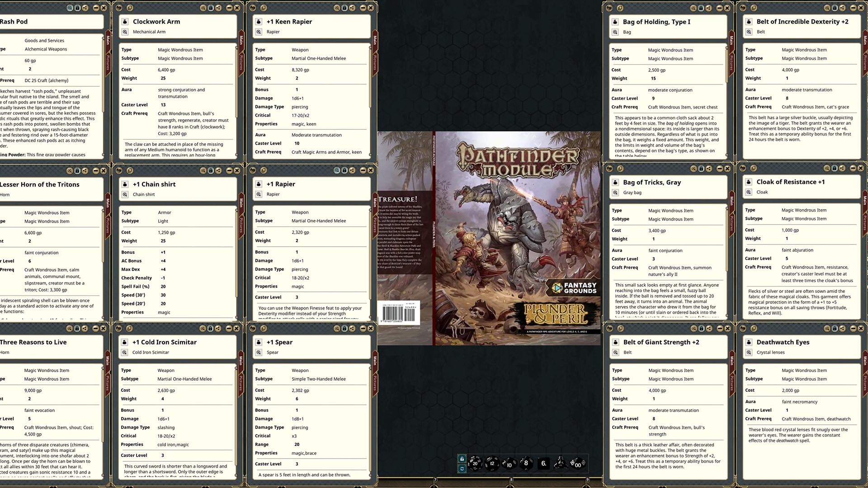
Task: Click 'faint necromancy' aura of Deathwatch Eyes
Action: tap(800, 402)
